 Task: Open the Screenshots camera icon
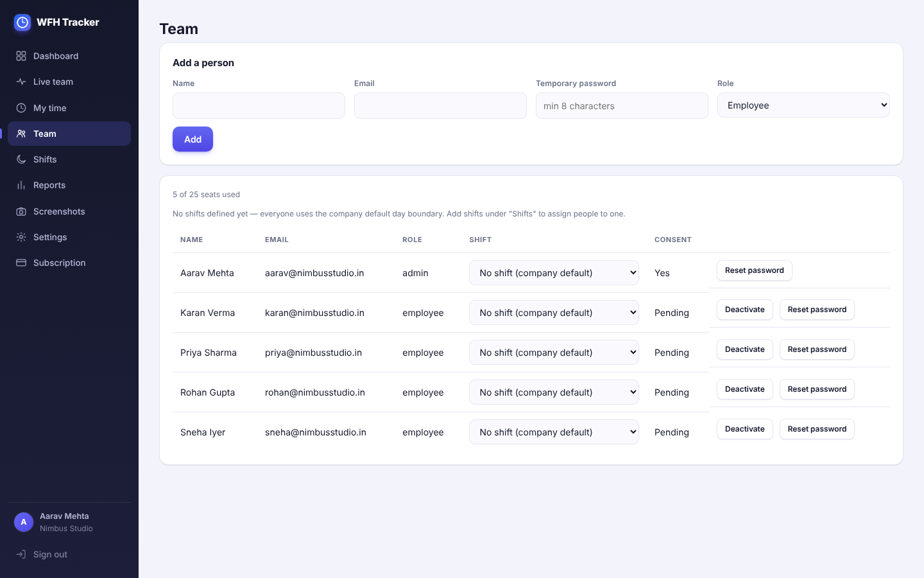point(21,211)
